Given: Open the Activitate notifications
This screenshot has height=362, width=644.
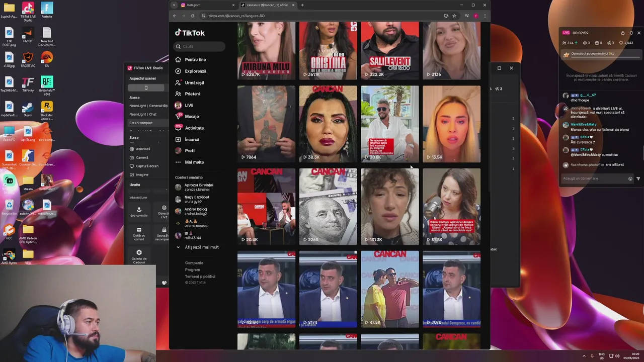Looking at the screenshot, I should pyautogui.click(x=190, y=128).
